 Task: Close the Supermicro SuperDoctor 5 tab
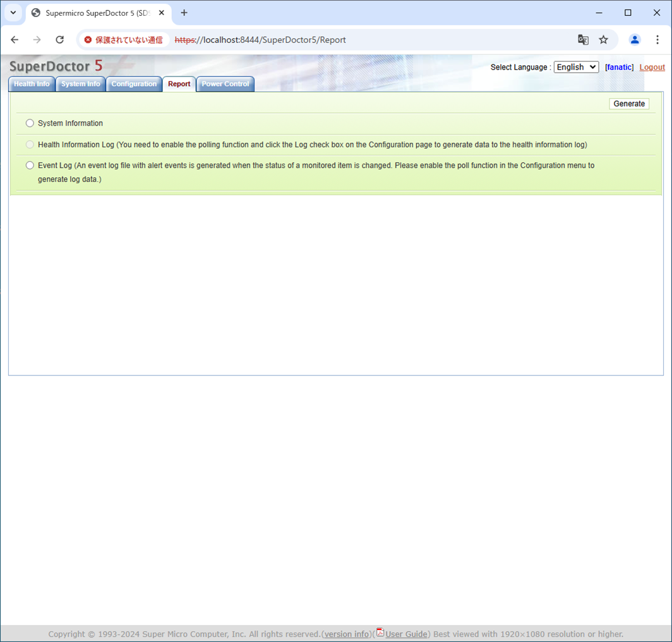(162, 13)
